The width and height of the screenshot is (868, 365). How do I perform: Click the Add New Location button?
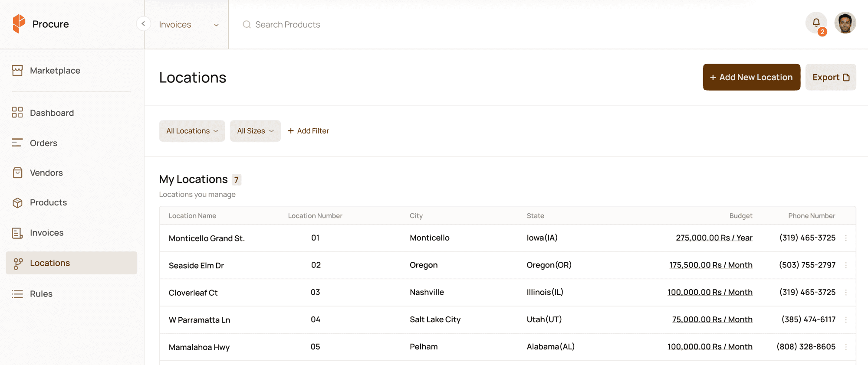[751, 77]
